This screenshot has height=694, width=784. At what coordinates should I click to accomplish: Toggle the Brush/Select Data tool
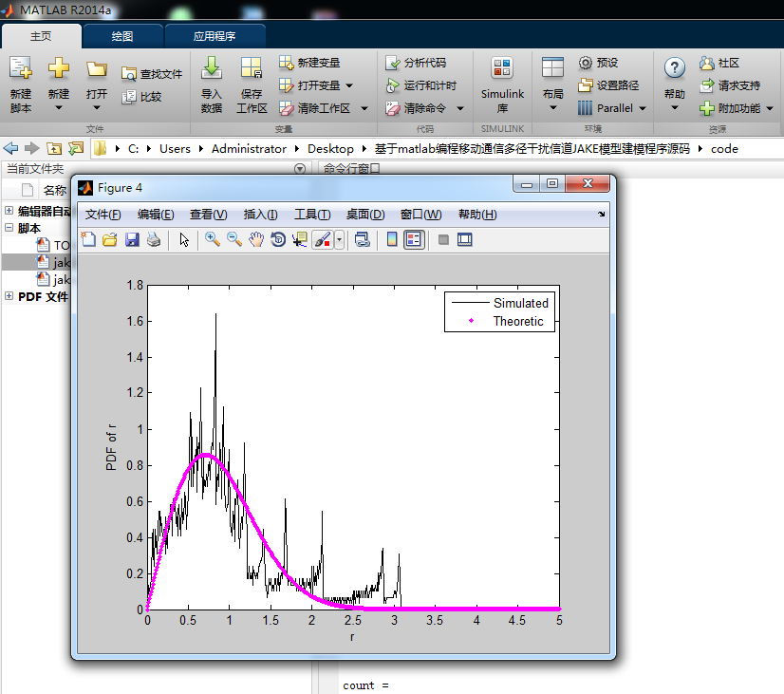[323, 239]
